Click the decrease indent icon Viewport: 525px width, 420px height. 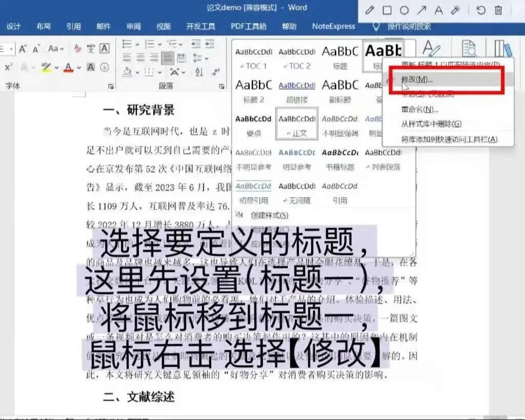click(196, 44)
